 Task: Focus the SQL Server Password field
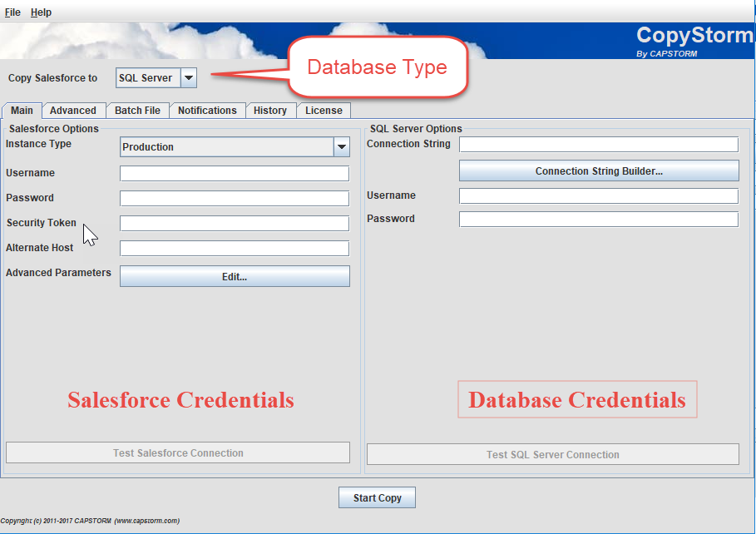(x=599, y=219)
